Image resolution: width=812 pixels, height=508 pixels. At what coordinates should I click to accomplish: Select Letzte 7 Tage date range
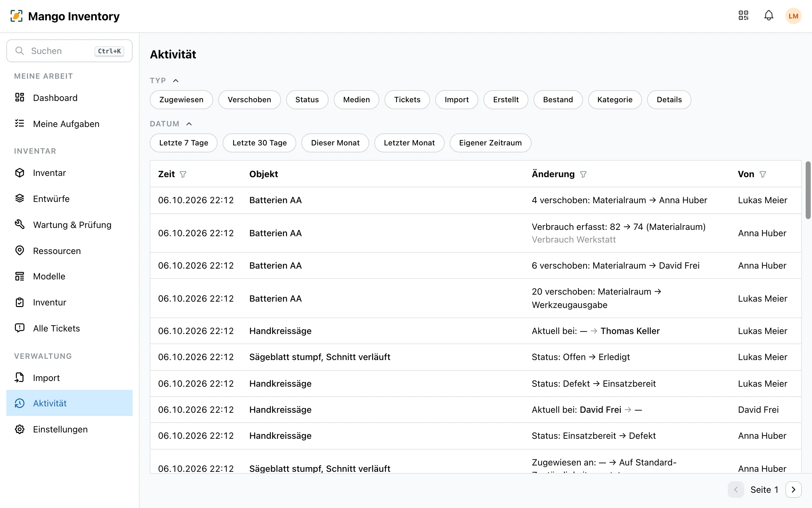coord(184,143)
